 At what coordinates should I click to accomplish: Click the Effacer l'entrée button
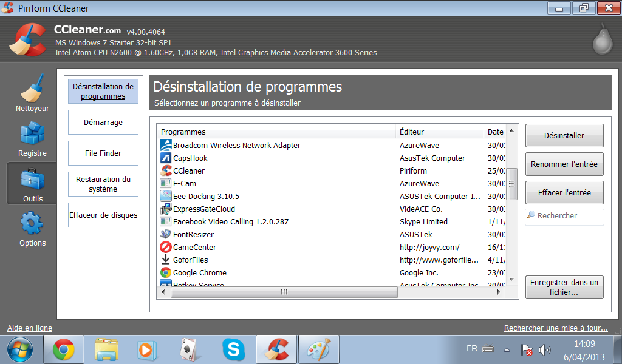pos(564,192)
